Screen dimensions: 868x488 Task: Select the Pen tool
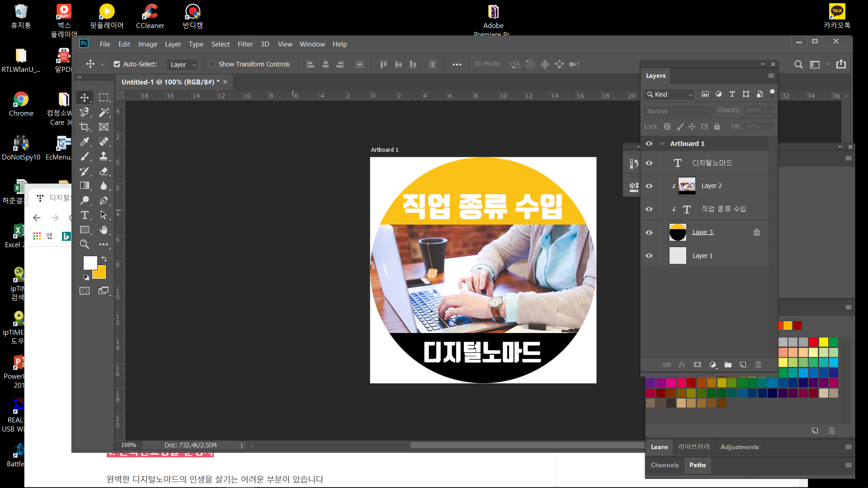(104, 200)
